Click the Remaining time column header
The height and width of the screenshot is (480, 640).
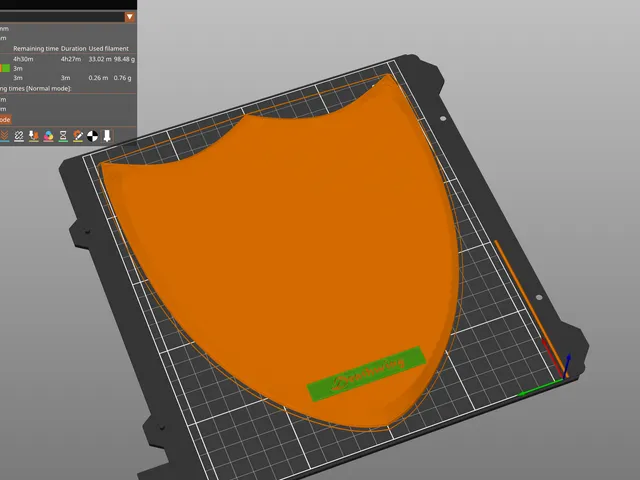(36, 49)
